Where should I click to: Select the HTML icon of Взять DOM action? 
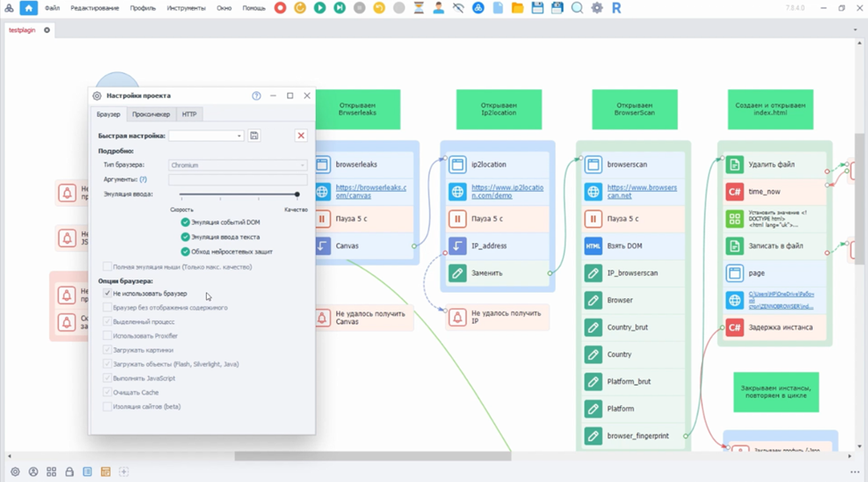(x=593, y=246)
